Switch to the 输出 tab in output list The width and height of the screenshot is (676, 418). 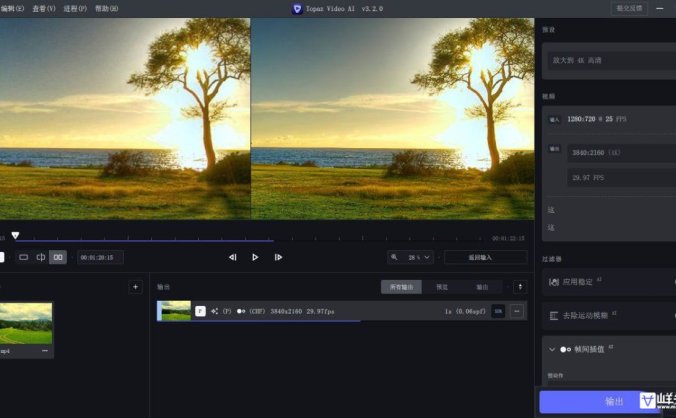pos(482,287)
